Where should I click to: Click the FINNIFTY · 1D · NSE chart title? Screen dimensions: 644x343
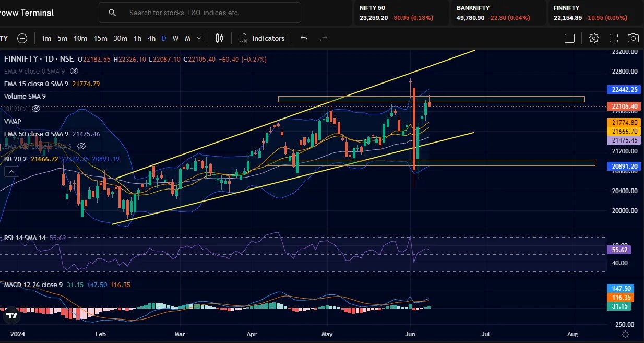pyautogui.click(x=39, y=60)
